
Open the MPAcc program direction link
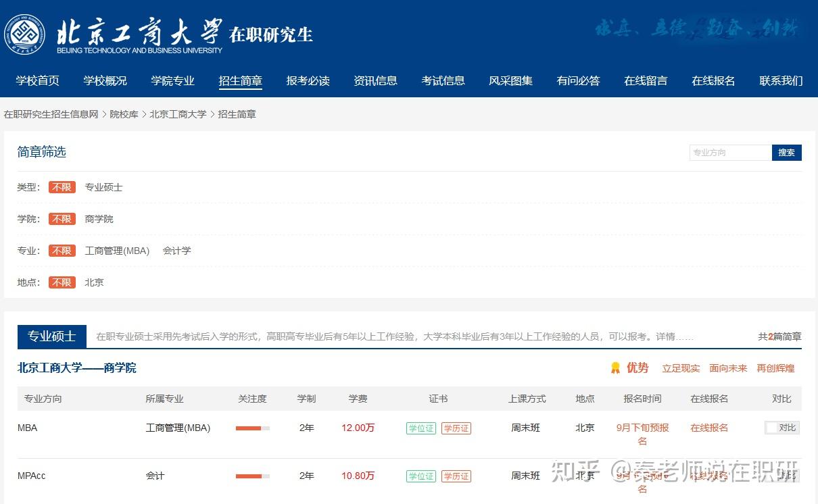32,476
